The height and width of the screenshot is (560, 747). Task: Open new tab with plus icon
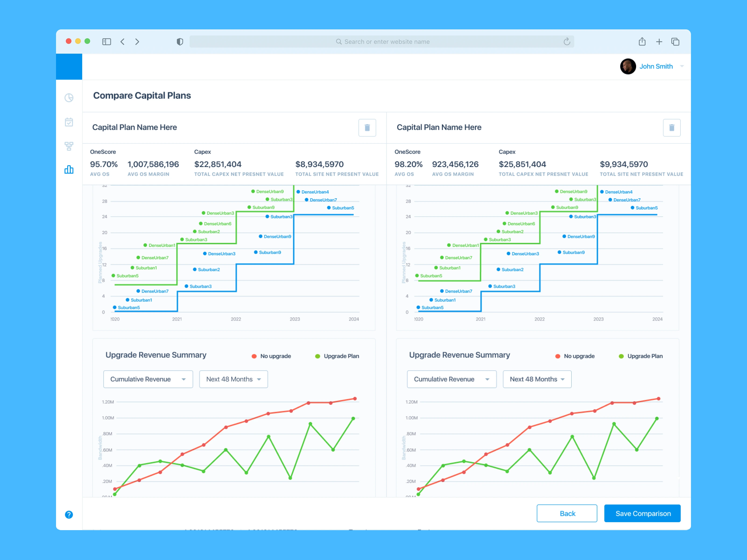pyautogui.click(x=659, y=42)
